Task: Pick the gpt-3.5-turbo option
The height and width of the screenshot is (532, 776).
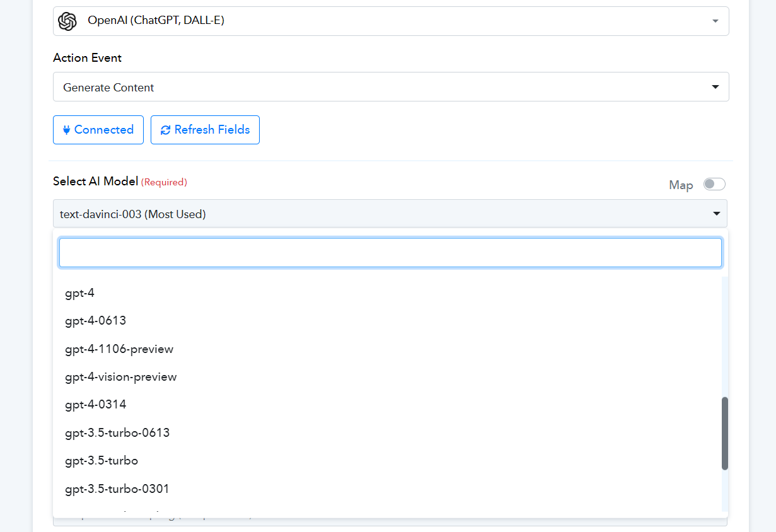Action: coord(387,461)
